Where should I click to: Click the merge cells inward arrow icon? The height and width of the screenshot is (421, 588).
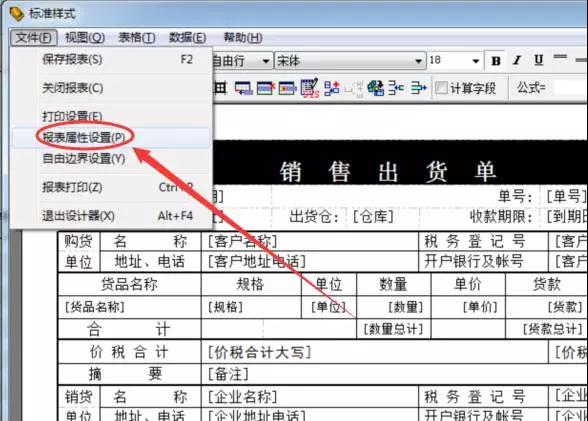tap(396, 88)
